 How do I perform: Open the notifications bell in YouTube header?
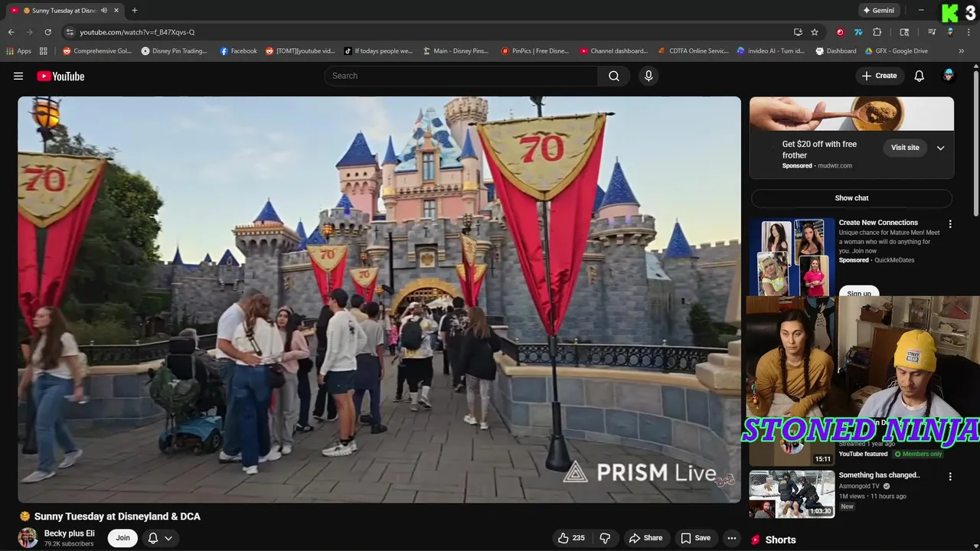coord(919,76)
